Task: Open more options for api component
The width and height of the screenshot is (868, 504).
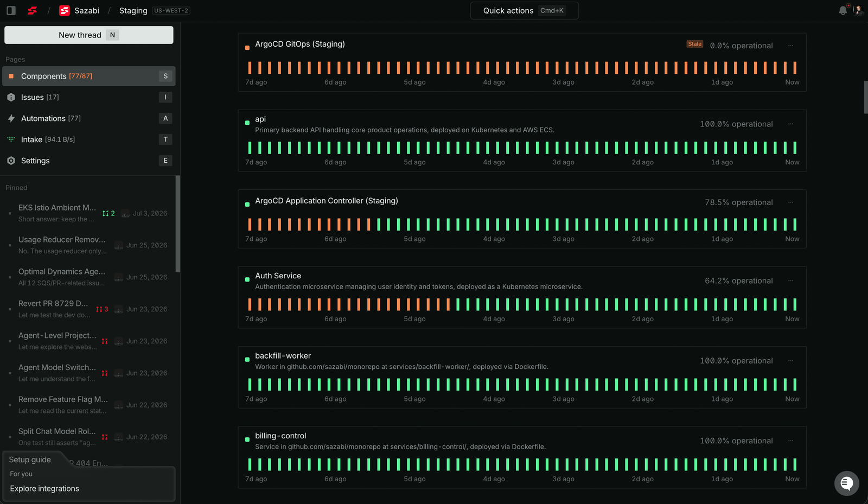Action: [790, 124]
